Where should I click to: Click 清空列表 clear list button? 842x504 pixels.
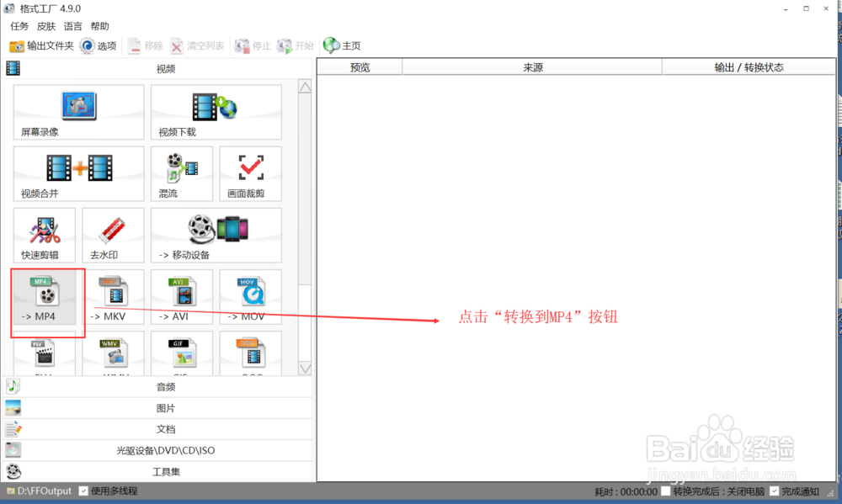tap(197, 46)
